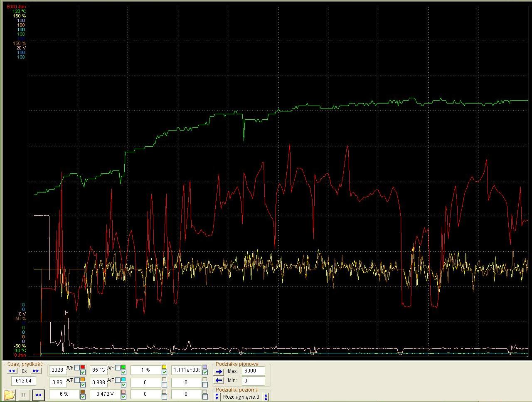The height and width of the screenshot is (402, 532).
Task: Pick the brown color swatch beside 6 %
Action: [x=83, y=392]
